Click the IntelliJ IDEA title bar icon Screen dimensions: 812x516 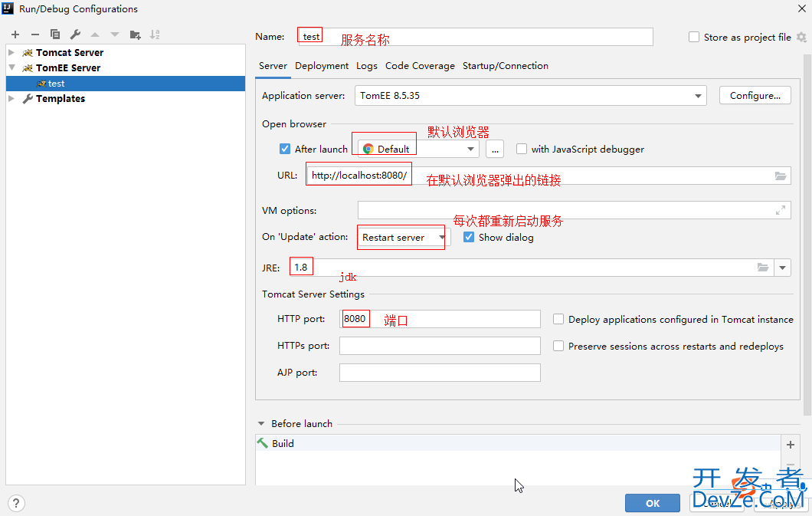click(8, 8)
